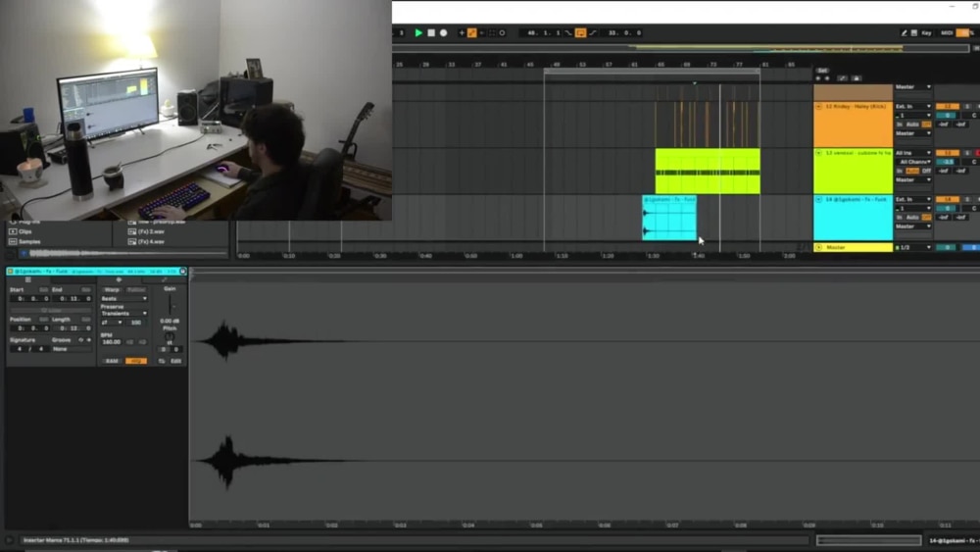Screen dimensions: 980x552
Task: Toggle the Warp button
Action: point(112,290)
